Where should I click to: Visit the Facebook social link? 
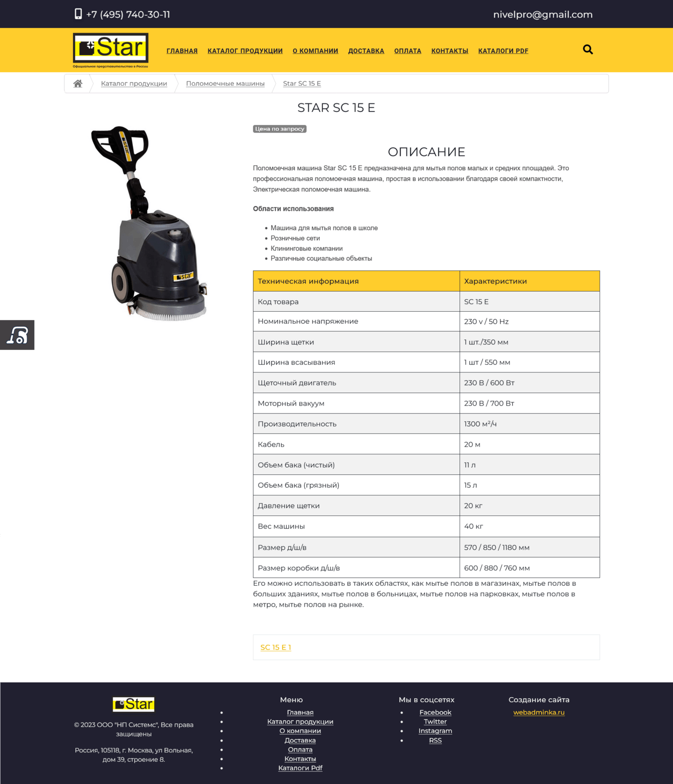point(435,712)
